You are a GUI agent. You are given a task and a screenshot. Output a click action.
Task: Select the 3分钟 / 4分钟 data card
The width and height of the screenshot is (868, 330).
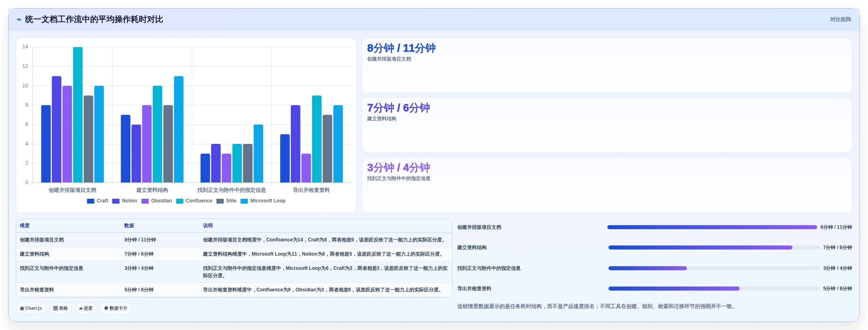coord(606,185)
